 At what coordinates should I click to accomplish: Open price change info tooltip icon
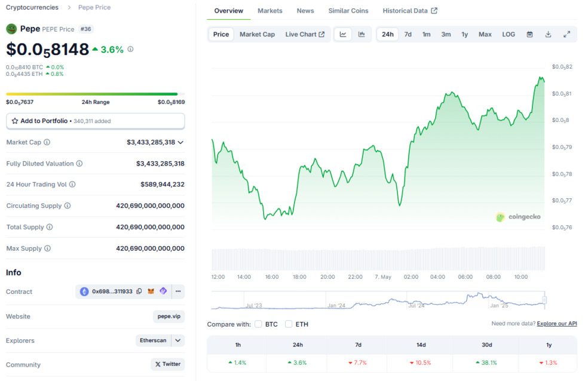click(x=130, y=49)
